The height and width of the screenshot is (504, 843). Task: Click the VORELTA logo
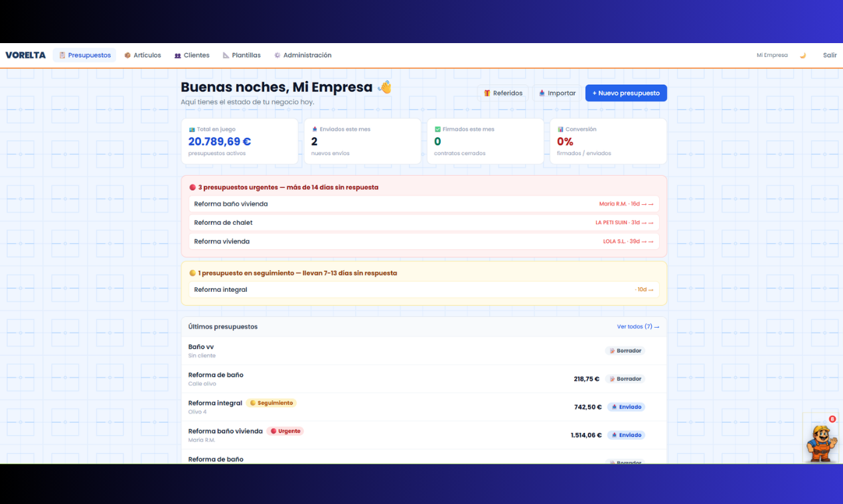(x=25, y=55)
